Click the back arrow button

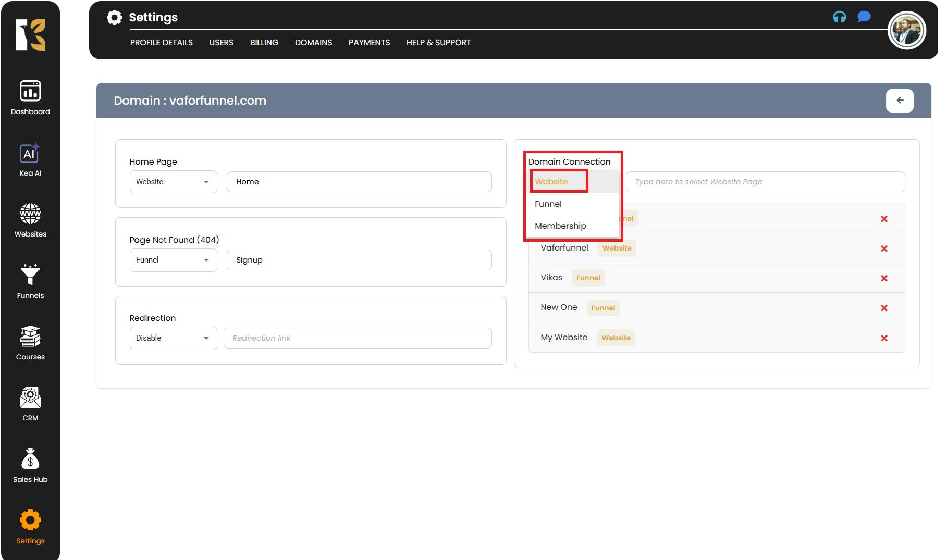pos(900,101)
